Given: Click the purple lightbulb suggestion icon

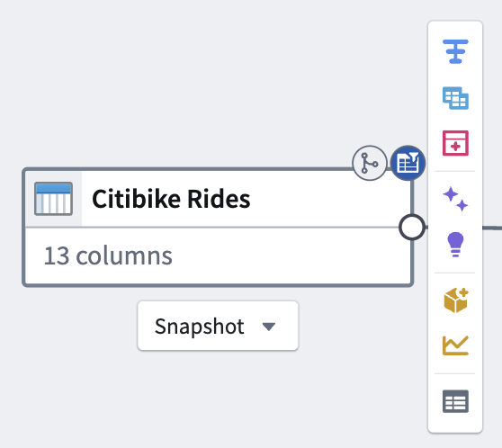Looking at the screenshot, I should pos(455,245).
